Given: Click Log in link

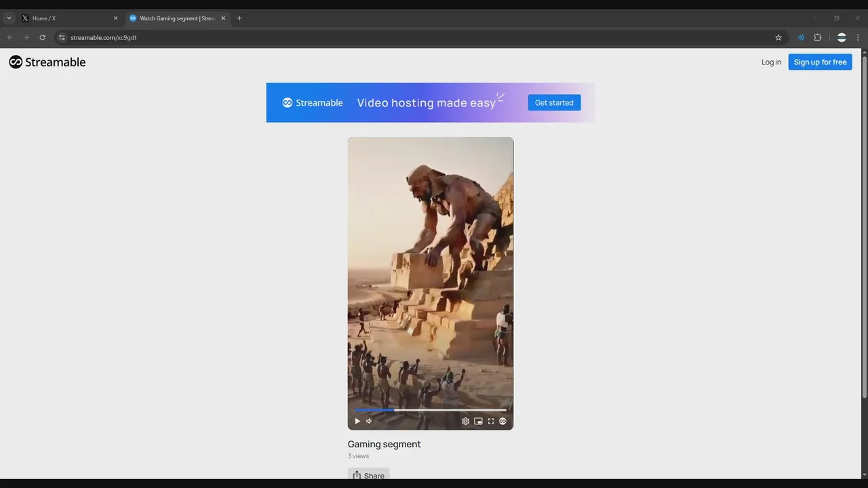Looking at the screenshot, I should tap(771, 62).
